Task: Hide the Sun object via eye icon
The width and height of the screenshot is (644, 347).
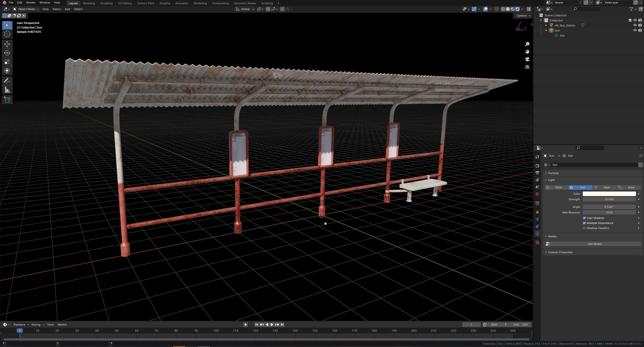Action: pos(635,30)
